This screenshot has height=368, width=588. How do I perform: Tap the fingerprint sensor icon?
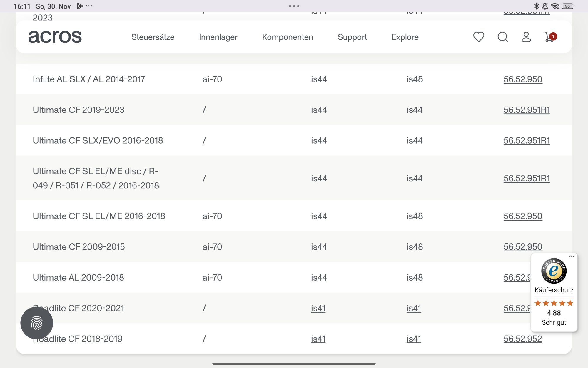(x=36, y=323)
